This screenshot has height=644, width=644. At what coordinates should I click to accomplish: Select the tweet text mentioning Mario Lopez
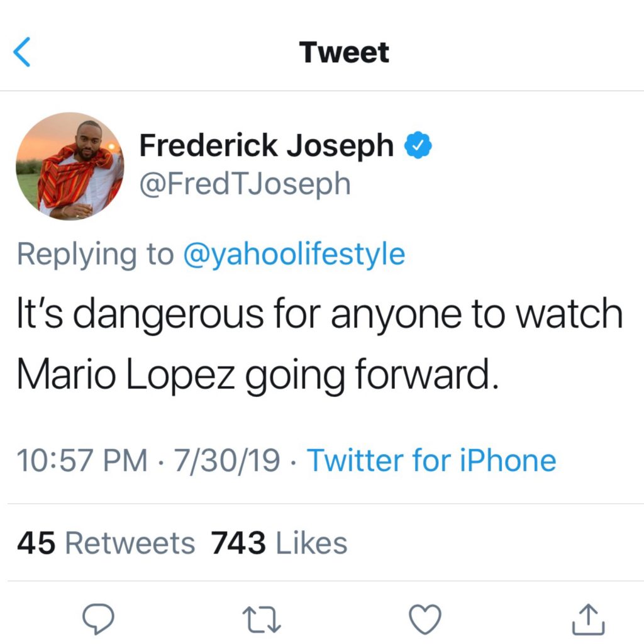319,346
